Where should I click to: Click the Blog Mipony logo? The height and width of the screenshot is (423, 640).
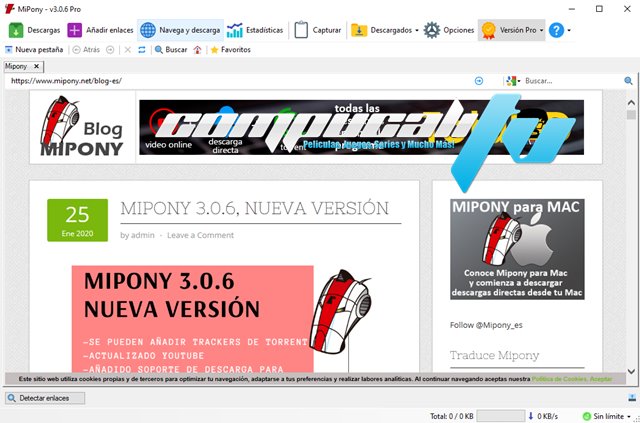[x=82, y=127]
